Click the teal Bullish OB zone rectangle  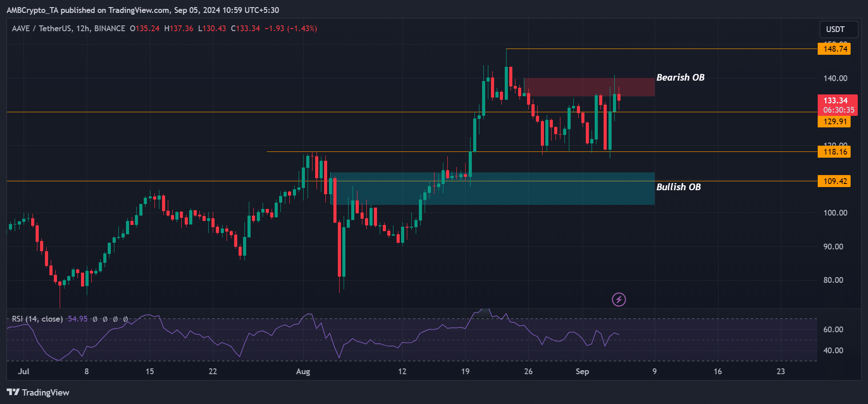pyautogui.click(x=493, y=189)
